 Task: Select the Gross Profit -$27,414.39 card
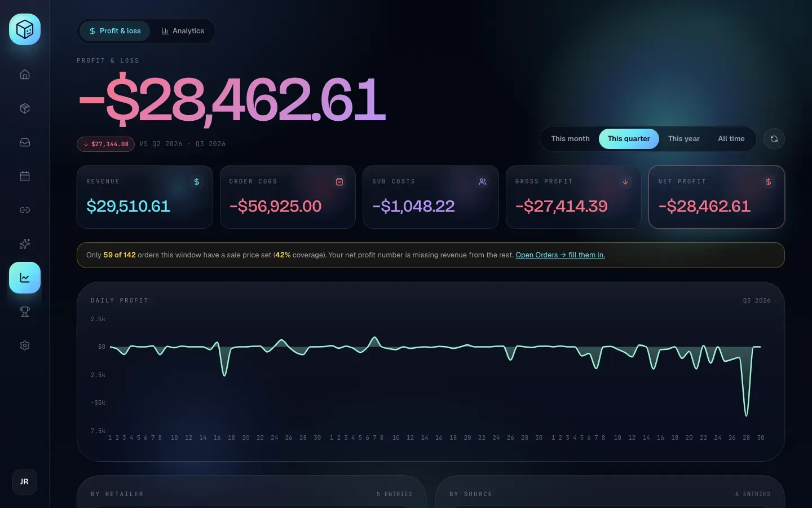pyautogui.click(x=573, y=197)
